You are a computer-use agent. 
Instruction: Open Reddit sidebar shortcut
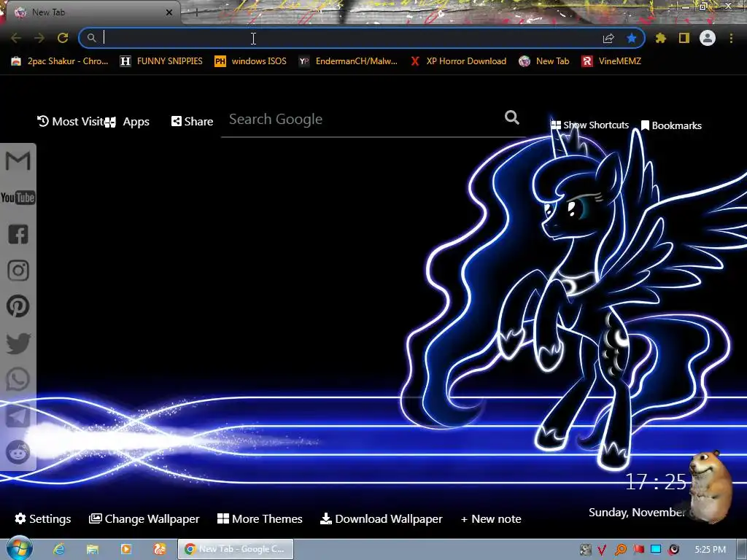point(18,452)
